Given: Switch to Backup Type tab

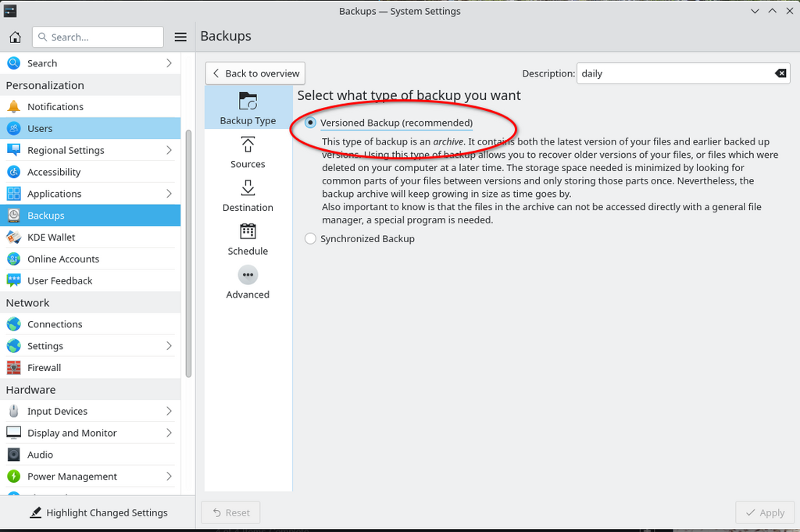Looking at the screenshot, I should [248, 108].
